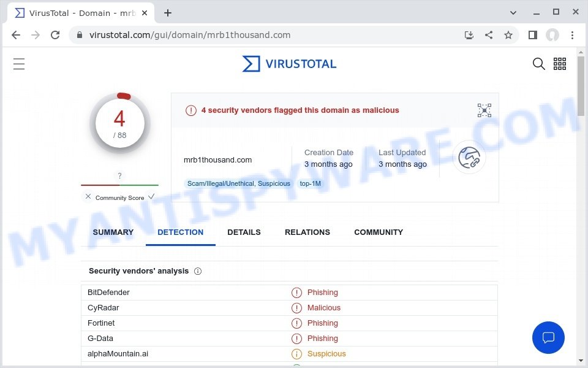Screen dimensions: 588x368
Task: Select the DETECTION tab
Action: (x=180, y=232)
